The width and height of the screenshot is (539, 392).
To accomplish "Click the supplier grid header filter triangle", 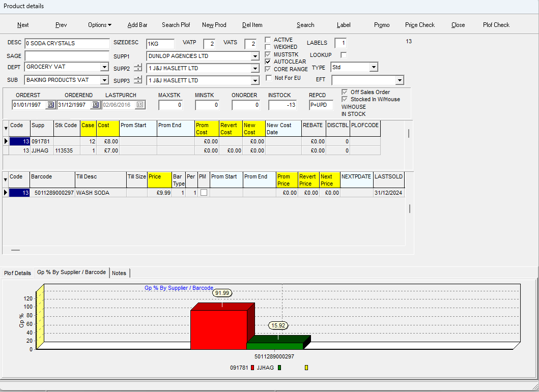I will coord(6,128).
